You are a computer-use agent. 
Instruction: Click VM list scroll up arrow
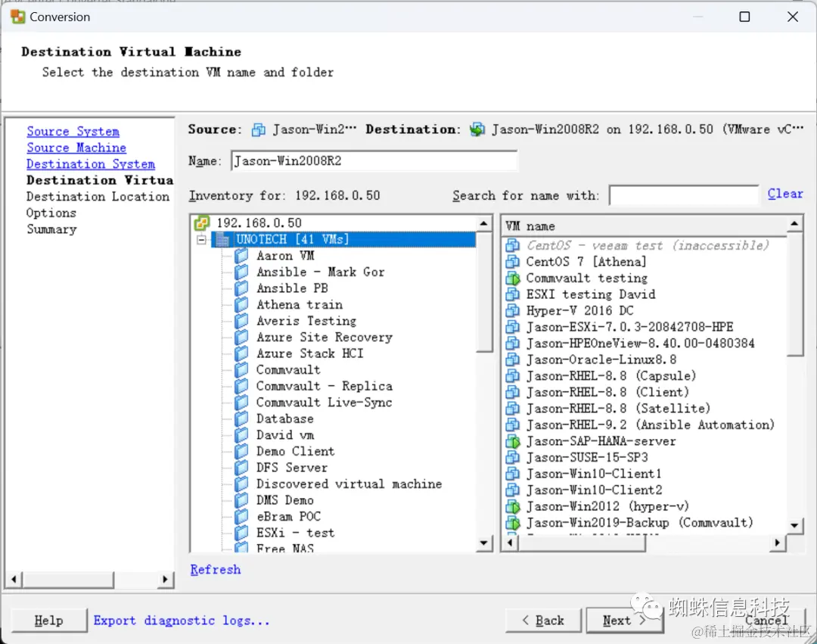(794, 224)
